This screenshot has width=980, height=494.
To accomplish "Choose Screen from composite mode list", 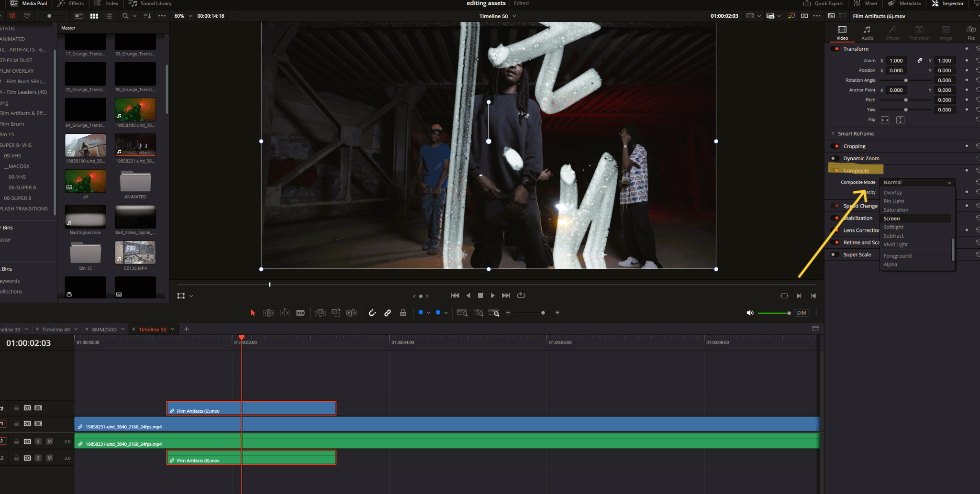I will point(891,219).
